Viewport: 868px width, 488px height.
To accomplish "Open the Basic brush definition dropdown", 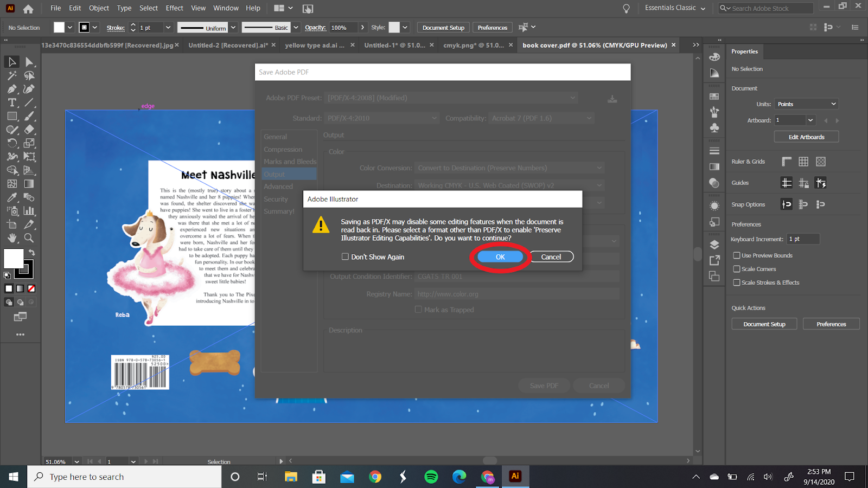I will (x=296, y=28).
